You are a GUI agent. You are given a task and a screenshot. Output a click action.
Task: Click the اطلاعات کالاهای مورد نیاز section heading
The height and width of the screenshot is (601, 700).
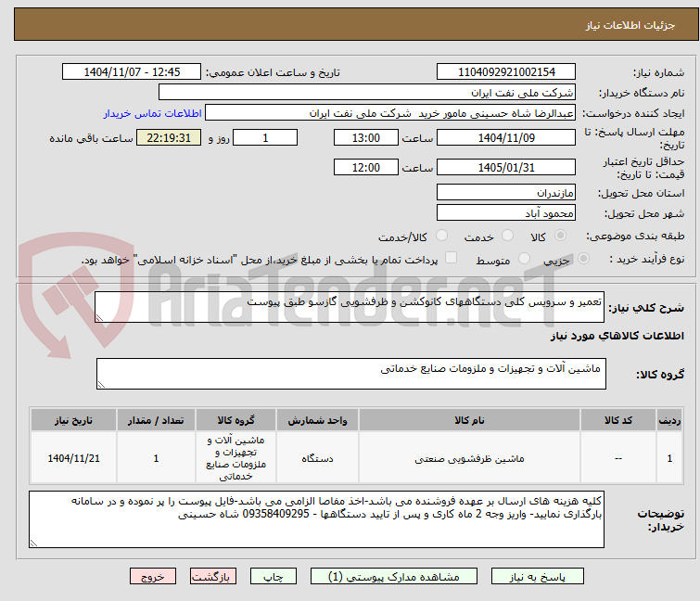[x=617, y=336]
